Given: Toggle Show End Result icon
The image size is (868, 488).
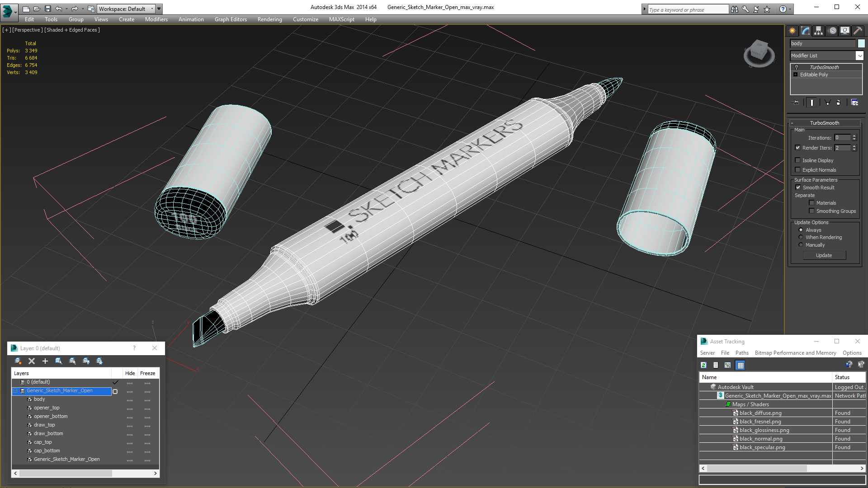Looking at the screenshot, I should (812, 103).
